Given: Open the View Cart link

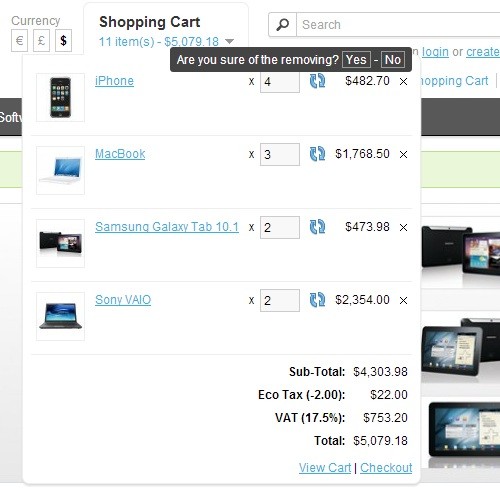Looking at the screenshot, I should (325, 467).
